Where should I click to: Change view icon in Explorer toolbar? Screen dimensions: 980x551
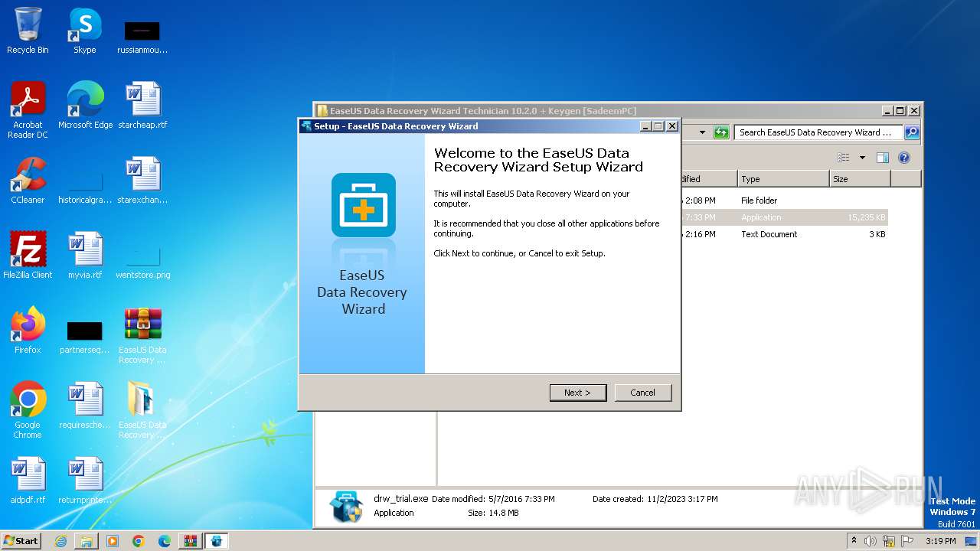[x=844, y=158]
